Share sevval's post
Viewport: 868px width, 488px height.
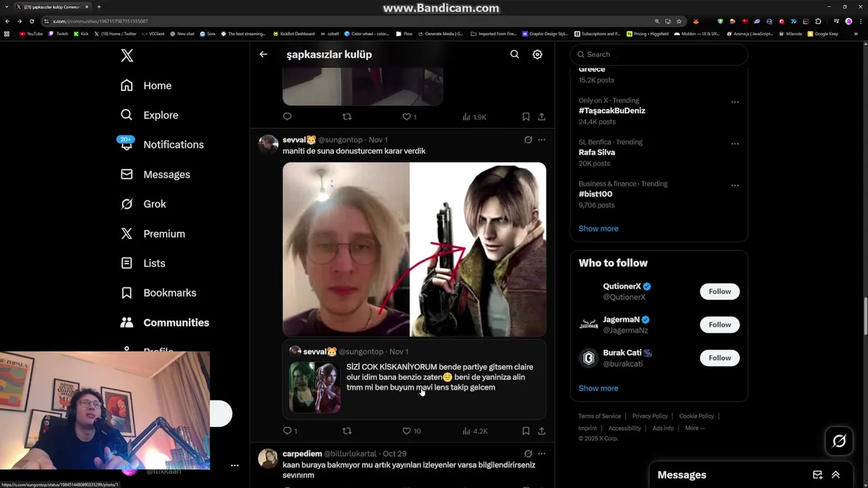click(542, 431)
